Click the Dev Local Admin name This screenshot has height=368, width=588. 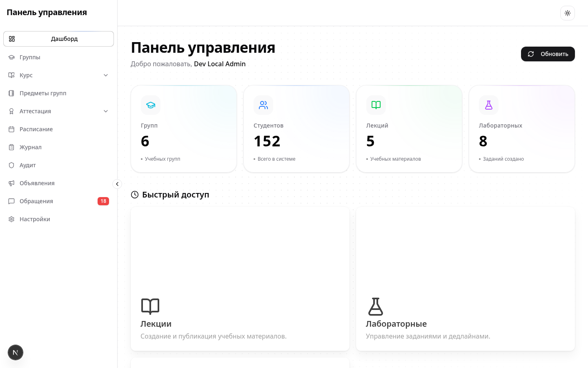(220, 64)
